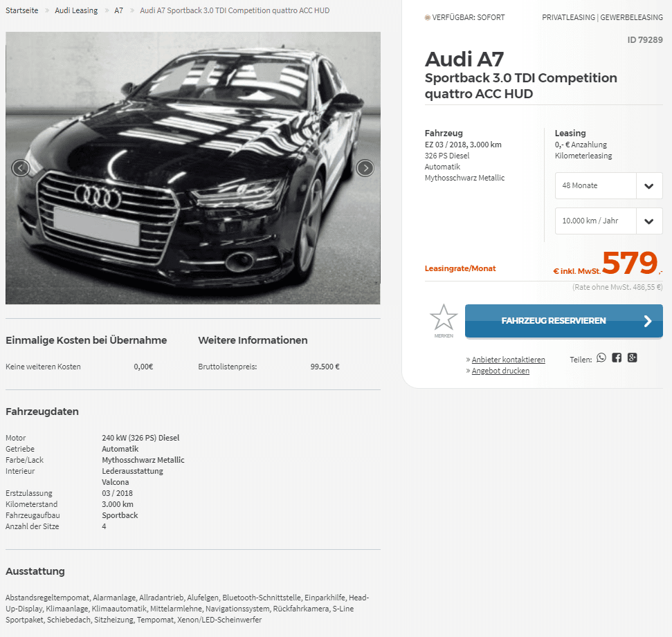
Task: Click the Audi A7 title heading
Action: tap(464, 59)
